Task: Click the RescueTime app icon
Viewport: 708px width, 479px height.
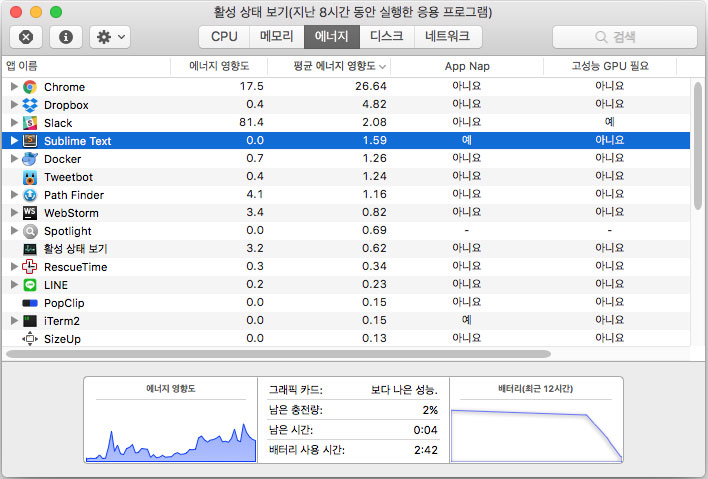Action: point(30,267)
